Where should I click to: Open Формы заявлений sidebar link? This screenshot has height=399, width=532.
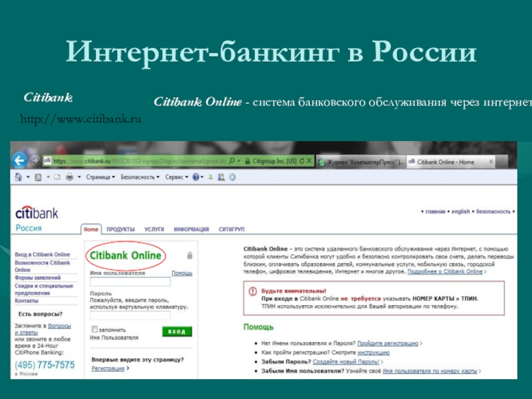point(37,277)
